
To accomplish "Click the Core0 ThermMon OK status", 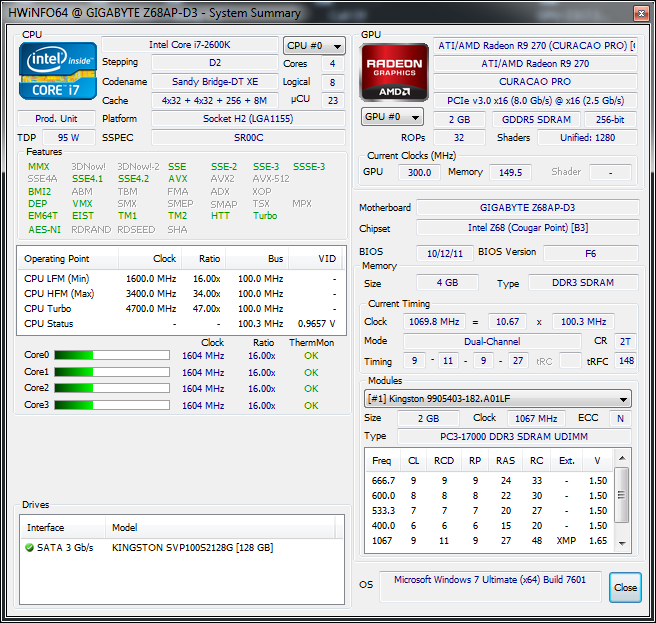I will coord(311,356).
